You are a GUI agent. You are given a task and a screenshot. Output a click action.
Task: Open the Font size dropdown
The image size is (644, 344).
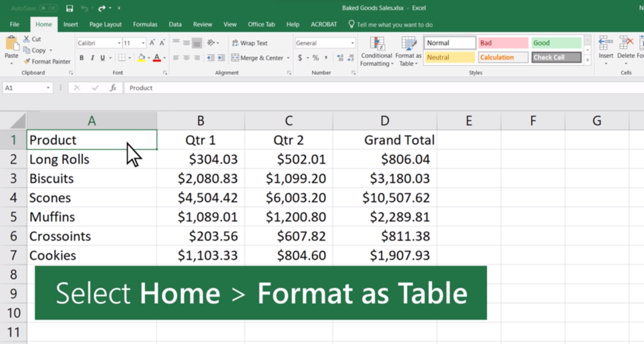[143, 43]
